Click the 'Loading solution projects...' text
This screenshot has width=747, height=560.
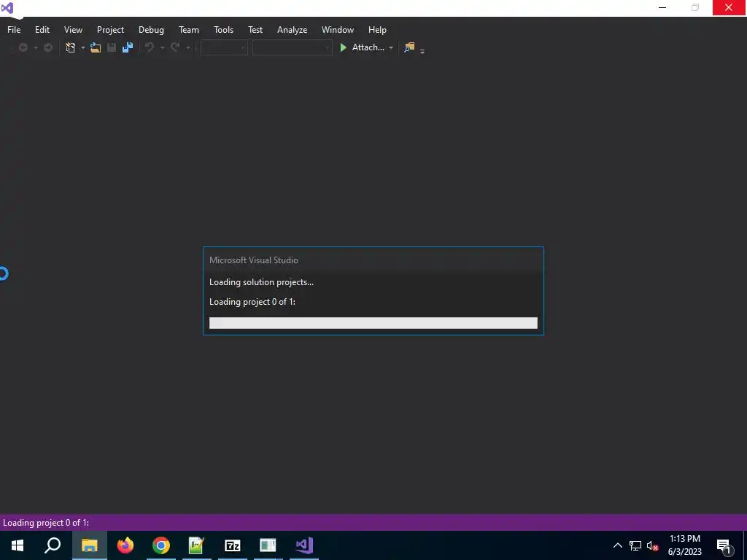coord(262,282)
